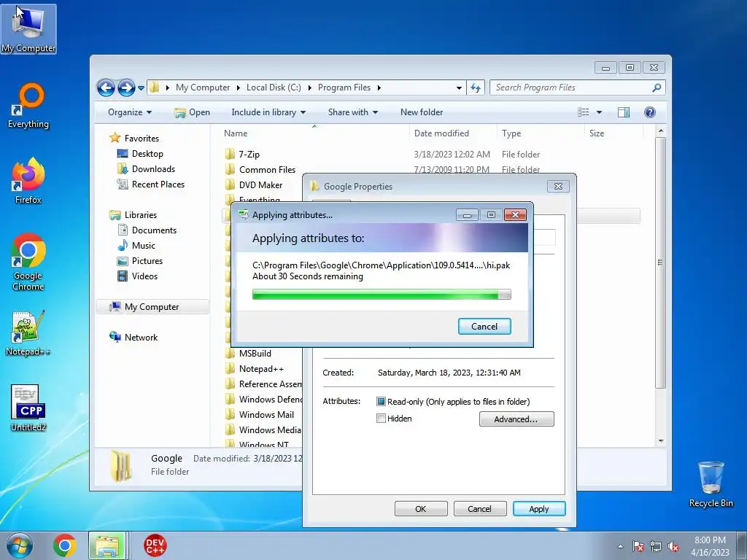
Task: Click the search magnifier icon
Action: pos(657,87)
